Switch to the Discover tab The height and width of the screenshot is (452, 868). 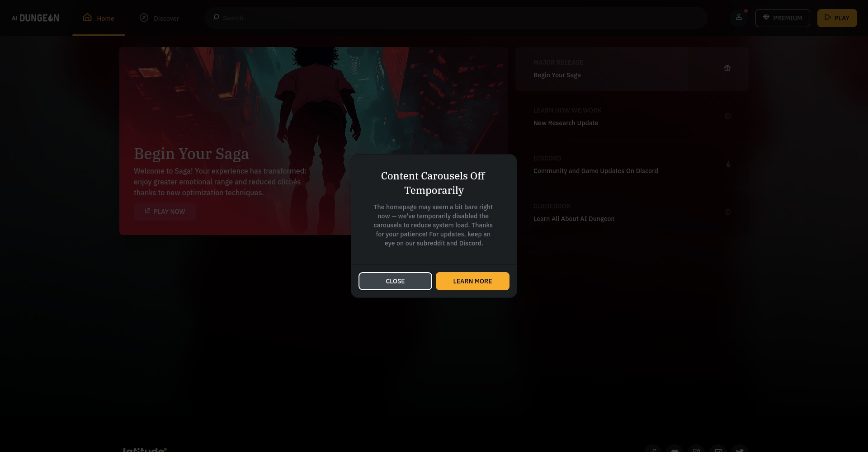[x=159, y=18]
